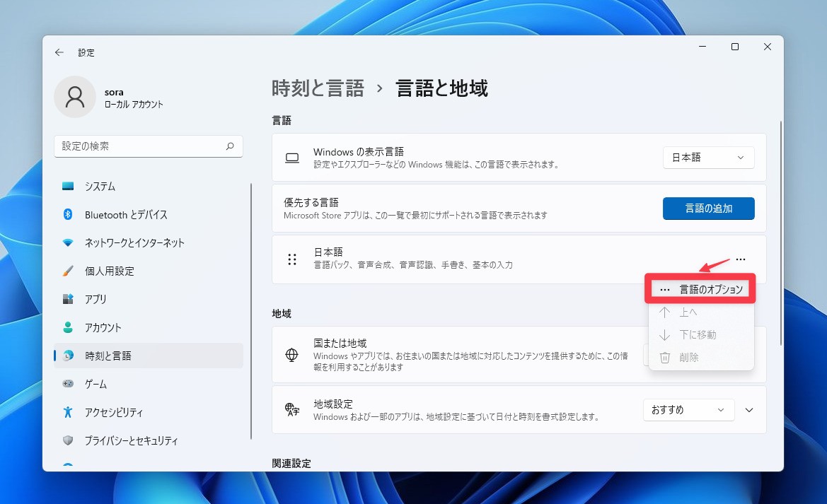Screen dimensions: 827x504
Task: Click the sidebar vertical scrollbar
Action: 251,311
